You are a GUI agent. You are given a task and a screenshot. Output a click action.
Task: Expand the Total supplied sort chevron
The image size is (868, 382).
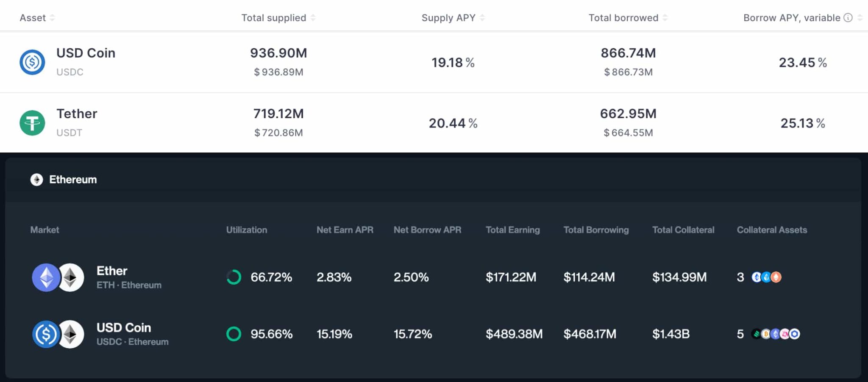pos(313,18)
